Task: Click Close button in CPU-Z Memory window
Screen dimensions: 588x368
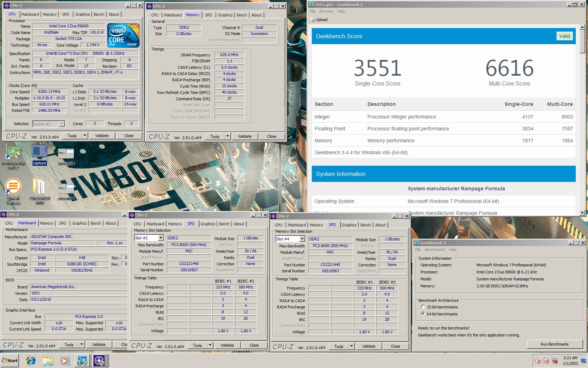Action: 272,136
